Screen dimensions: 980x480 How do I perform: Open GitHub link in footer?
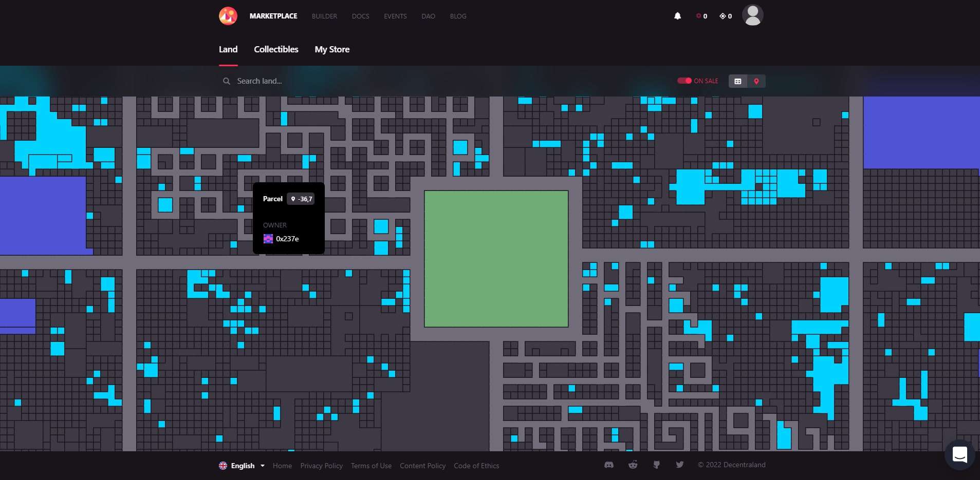click(x=656, y=465)
